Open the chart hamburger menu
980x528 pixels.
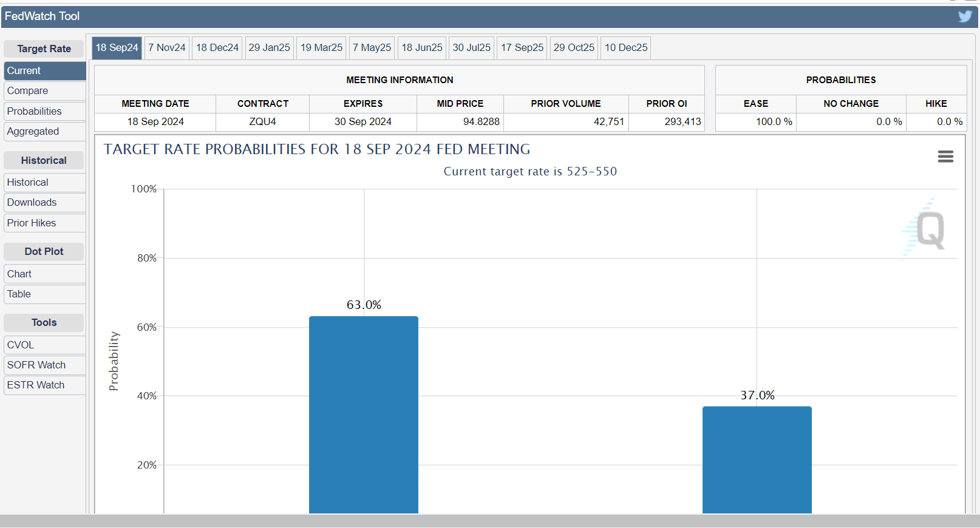(x=945, y=157)
